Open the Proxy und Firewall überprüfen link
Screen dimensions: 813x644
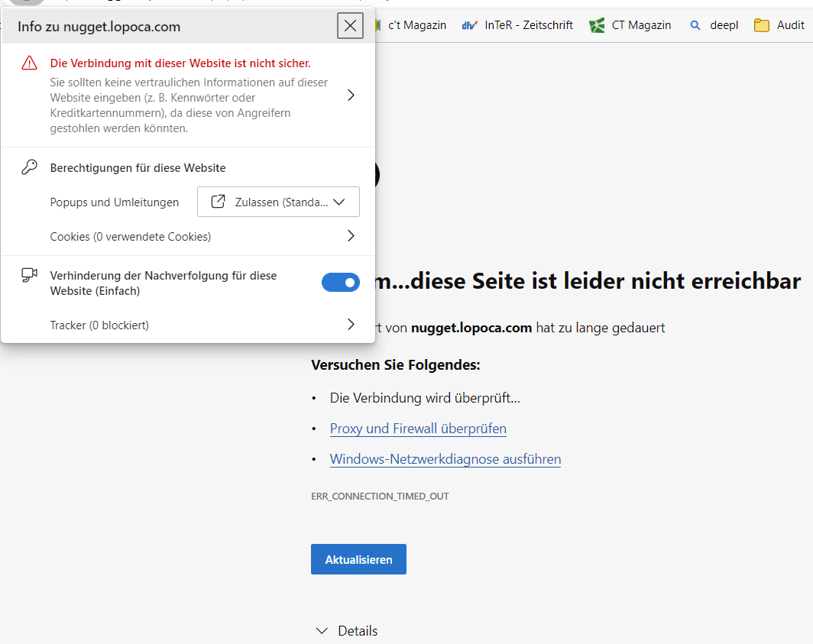tap(418, 429)
